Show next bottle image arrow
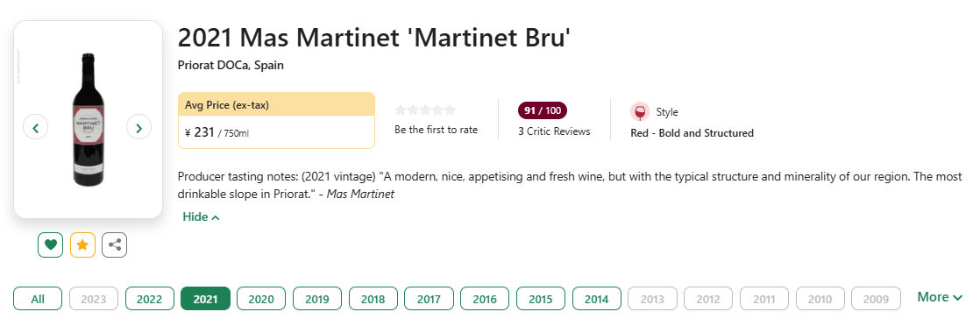980x319 pixels. pyautogui.click(x=138, y=127)
